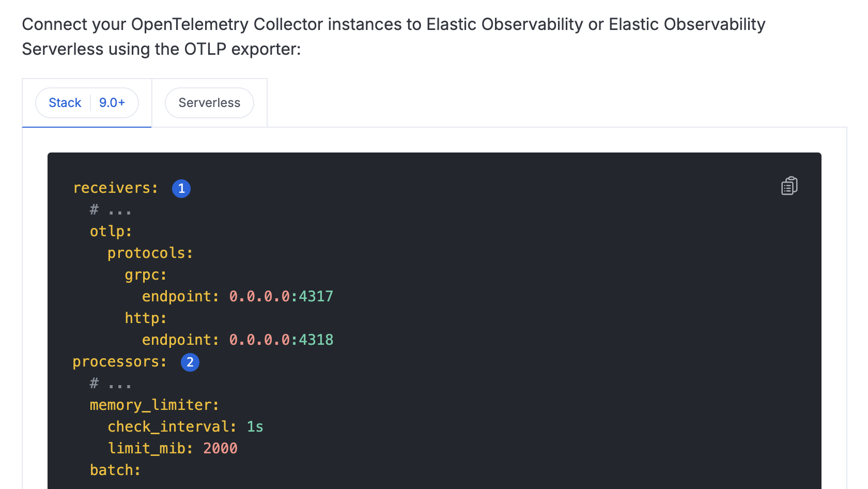Click the 'memory_limiter:' line

154,405
